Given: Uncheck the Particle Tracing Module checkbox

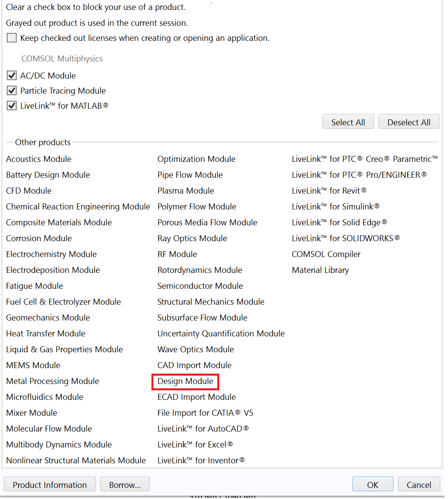Looking at the screenshot, I should 12,91.
